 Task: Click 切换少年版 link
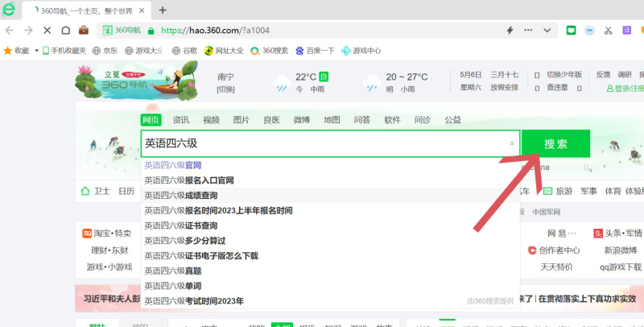pos(564,75)
